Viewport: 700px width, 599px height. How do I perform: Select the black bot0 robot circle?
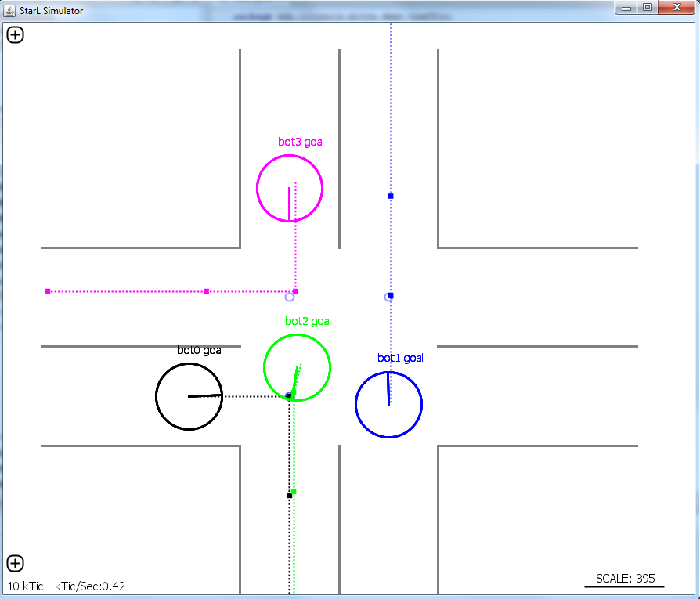click(x=189, y=397)
